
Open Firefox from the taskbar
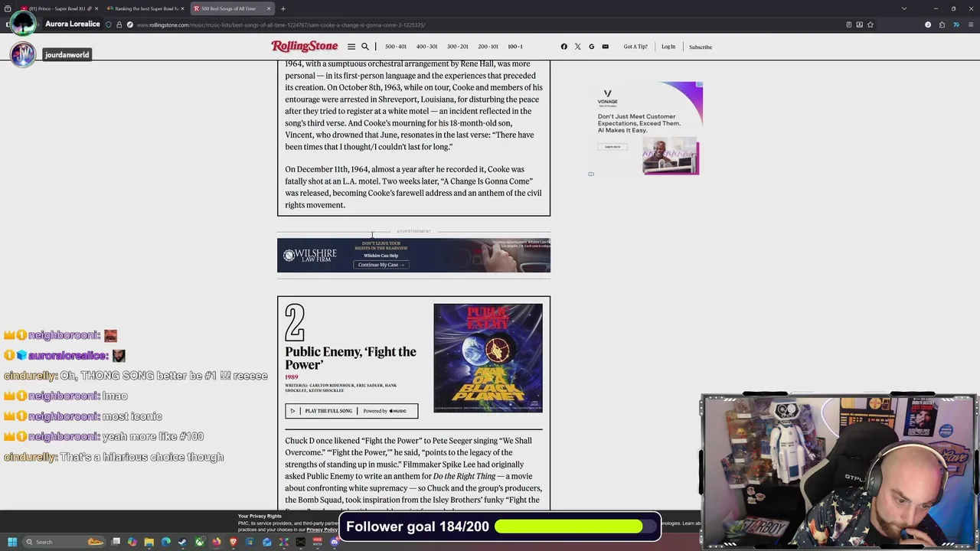216,542
